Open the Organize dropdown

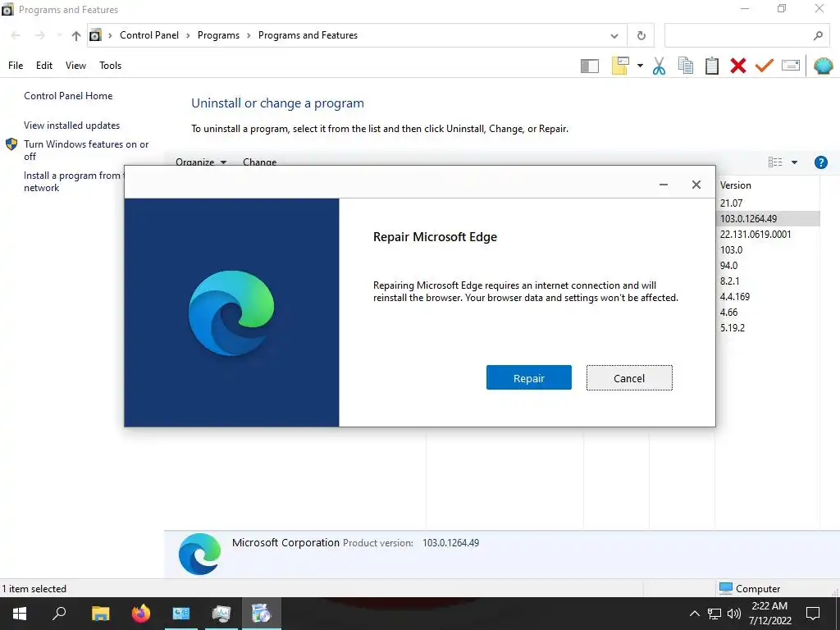(x=201, y=162)
